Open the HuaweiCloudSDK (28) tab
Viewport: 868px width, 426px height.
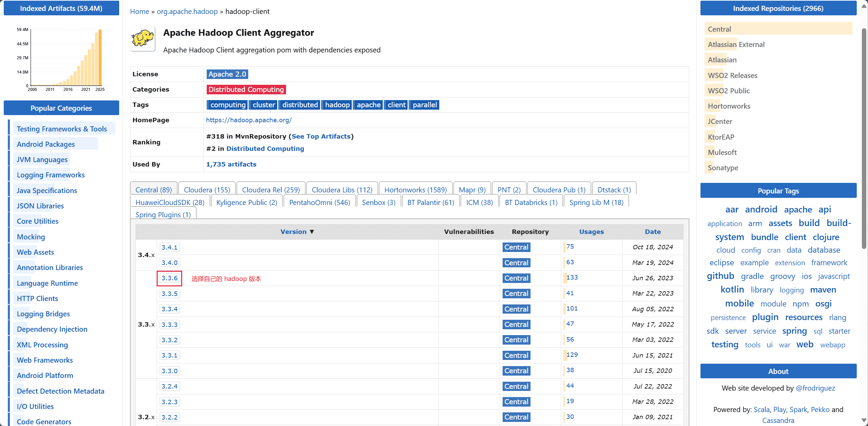(x=170, y=202)
